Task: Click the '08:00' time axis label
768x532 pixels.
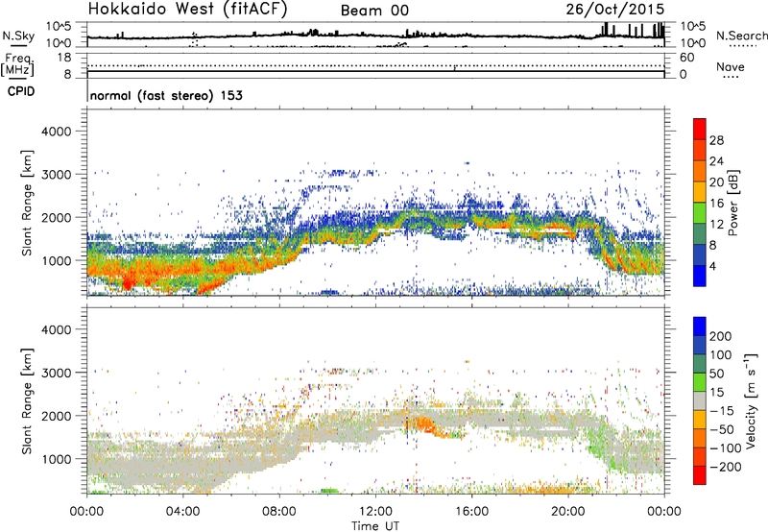Action: click(279, 512)
